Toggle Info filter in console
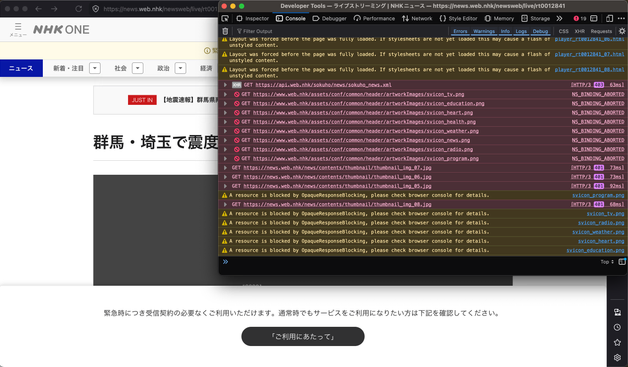This screenshot has height=367, width=628. [505, 31]
